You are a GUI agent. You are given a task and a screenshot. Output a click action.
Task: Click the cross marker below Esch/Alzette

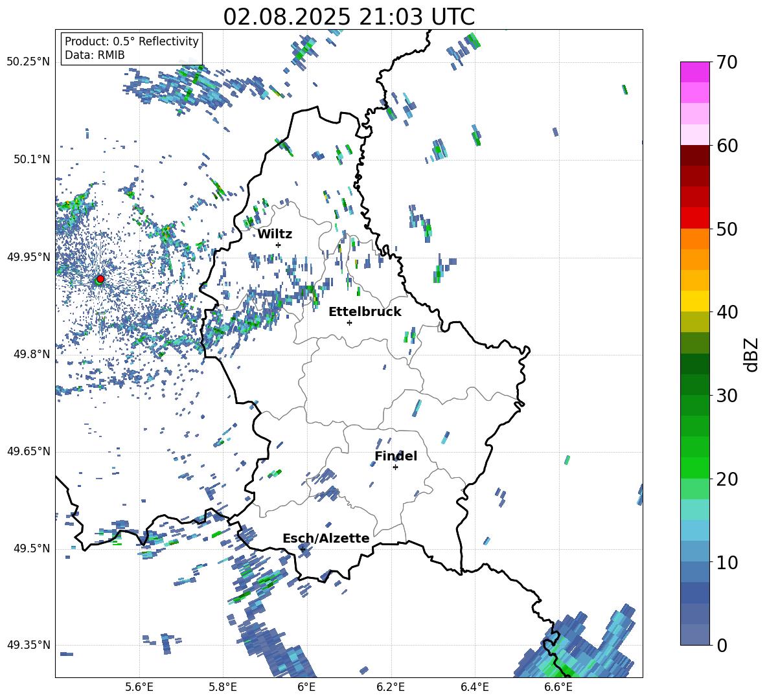point(303,549)
